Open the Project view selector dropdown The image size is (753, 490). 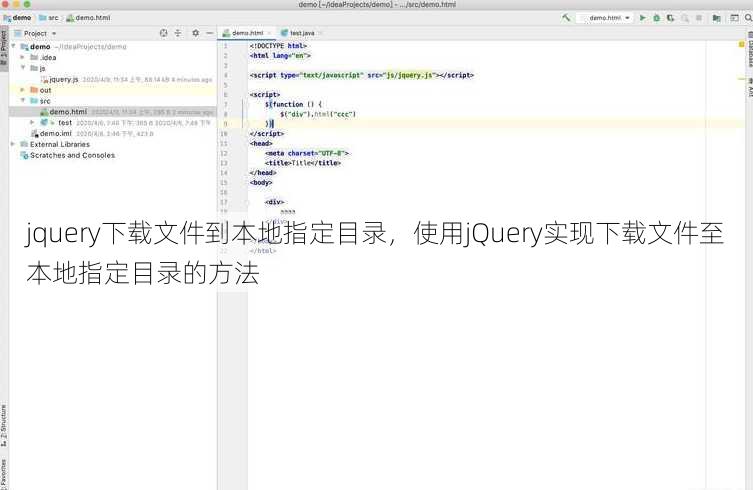(x=35, y=33)
